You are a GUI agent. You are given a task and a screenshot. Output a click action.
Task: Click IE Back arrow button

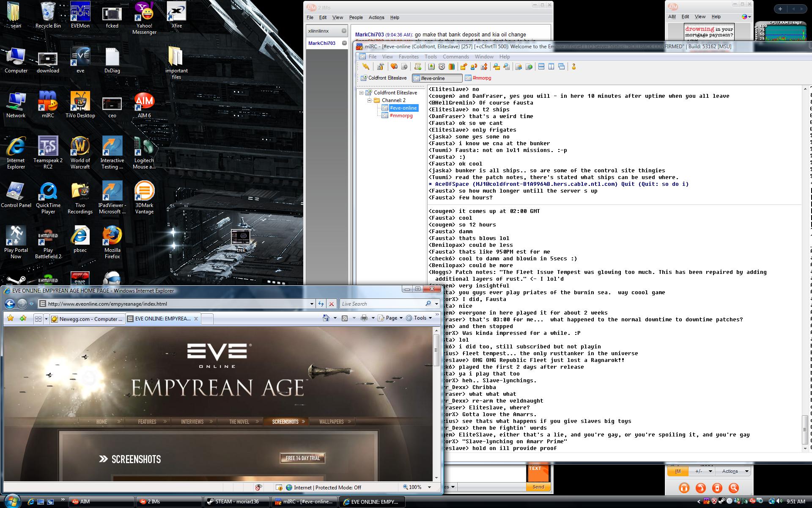[x=10, y=304]
